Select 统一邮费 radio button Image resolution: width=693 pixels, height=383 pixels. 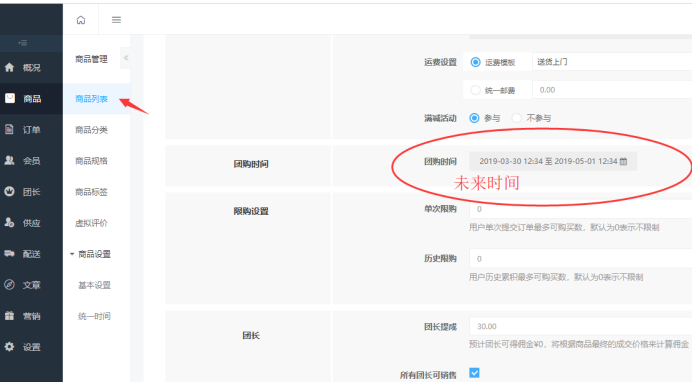coord(475,90)
